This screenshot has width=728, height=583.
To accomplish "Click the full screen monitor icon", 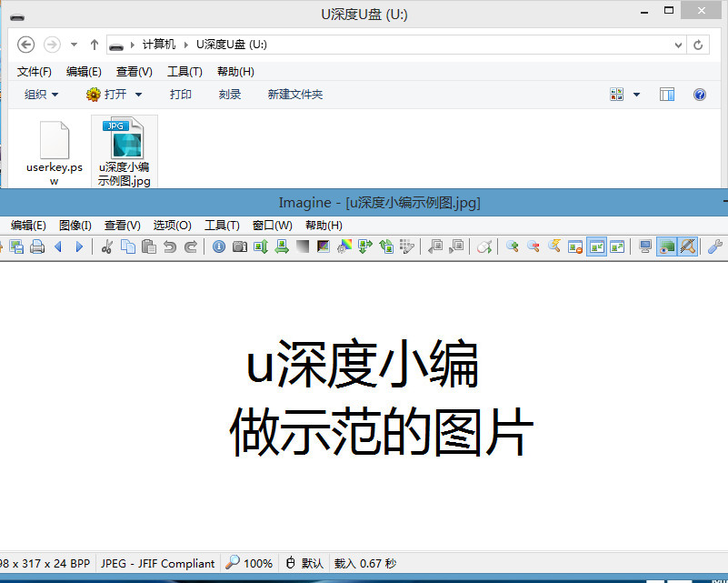I will pyautogui.click(x=645, y=246).
